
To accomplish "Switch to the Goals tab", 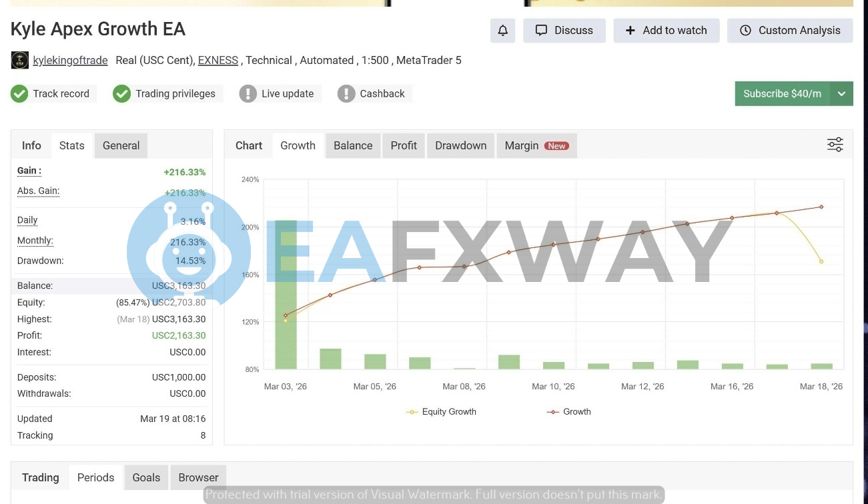I will click(x=146, y=477).
